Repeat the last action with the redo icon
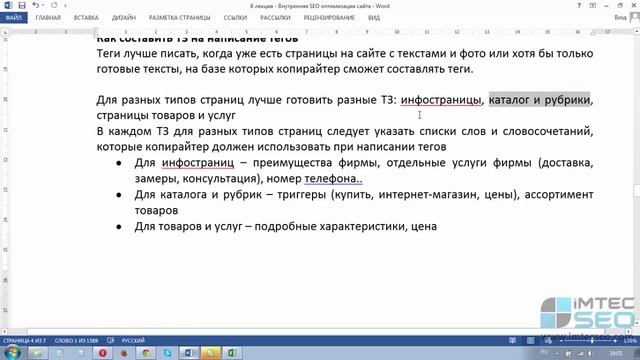Screen dimensions: 640x360 [54, 5]
